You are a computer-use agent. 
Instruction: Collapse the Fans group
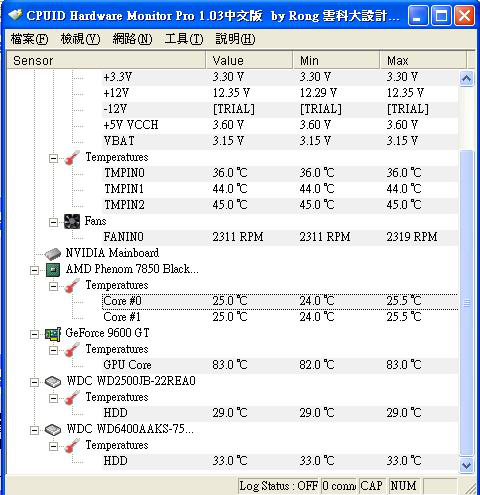53,222
